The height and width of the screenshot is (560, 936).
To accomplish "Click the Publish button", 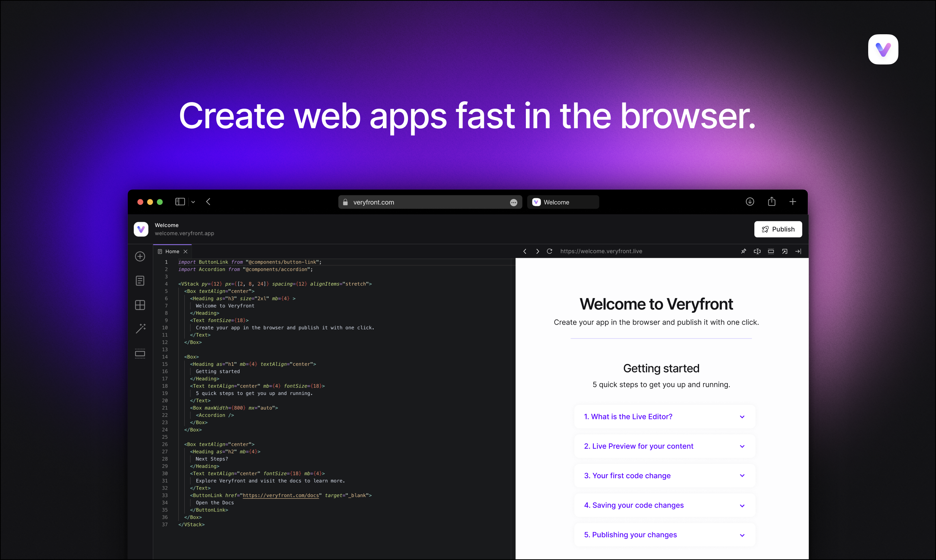I will pos(778,229).
